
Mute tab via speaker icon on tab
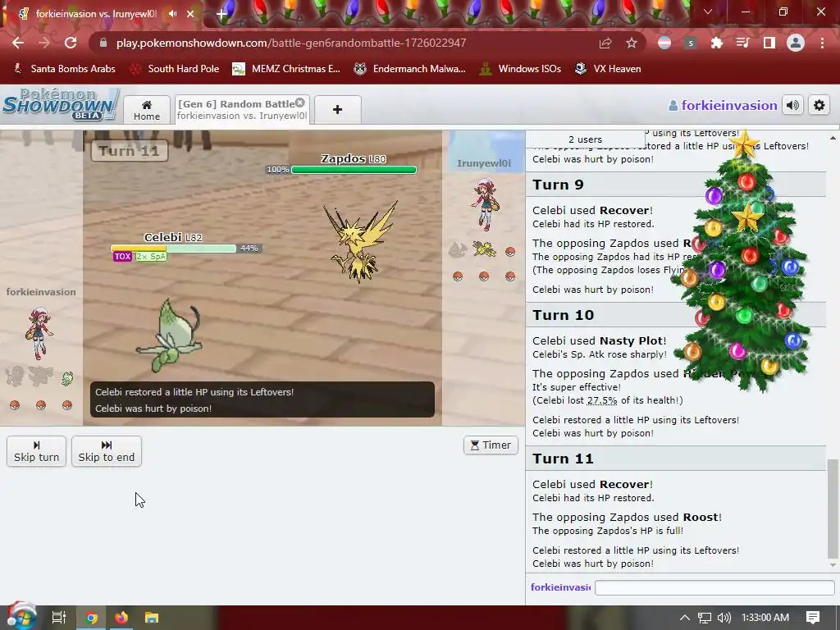click(x=172, y=14)
